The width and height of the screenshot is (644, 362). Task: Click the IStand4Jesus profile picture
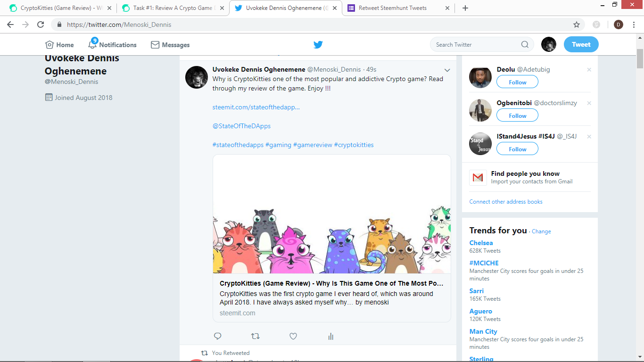[x=480, y=144]
